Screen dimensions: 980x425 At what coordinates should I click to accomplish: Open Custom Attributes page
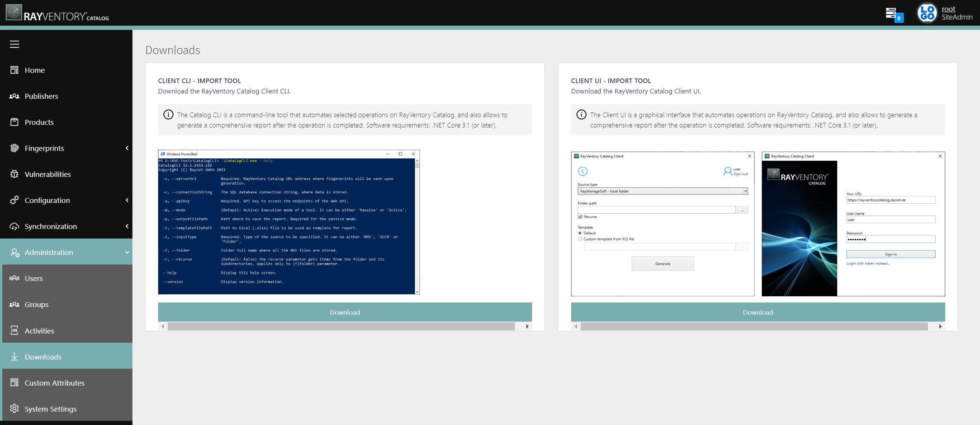(x=67, y=382)
